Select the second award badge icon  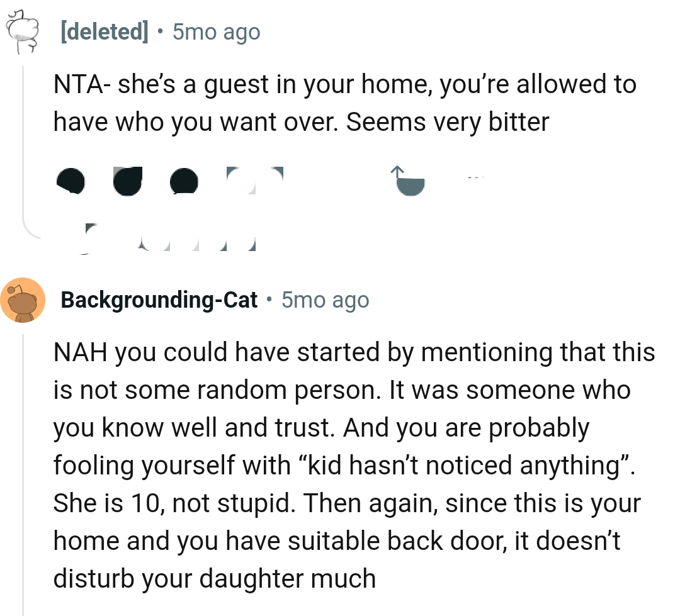point(127,181)
